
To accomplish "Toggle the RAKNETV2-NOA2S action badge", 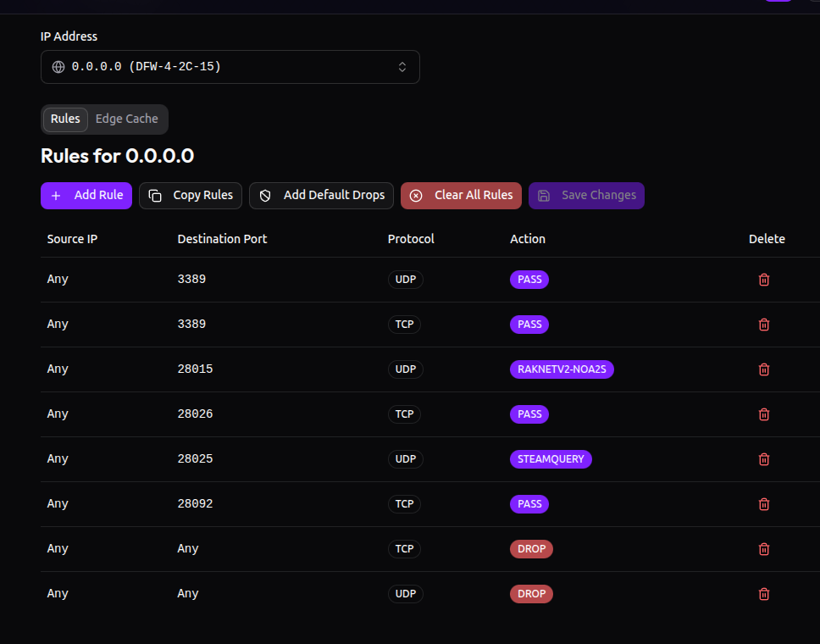I will (562, 369).
